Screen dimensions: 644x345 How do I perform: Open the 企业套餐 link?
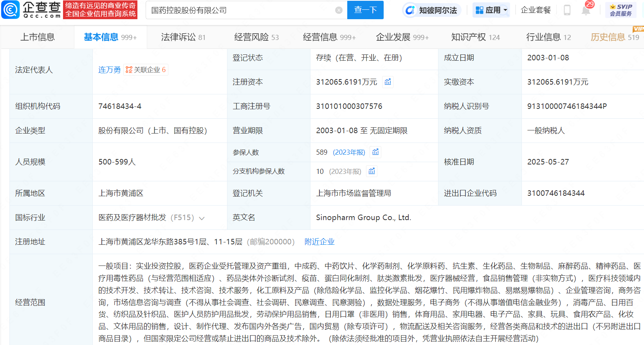coord(536,10)
